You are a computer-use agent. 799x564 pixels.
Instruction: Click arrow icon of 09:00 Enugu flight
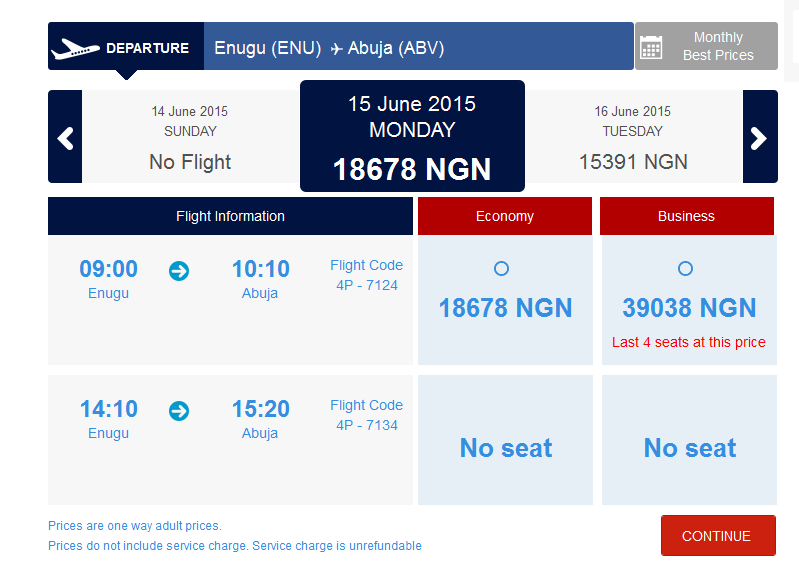point(179,271)
